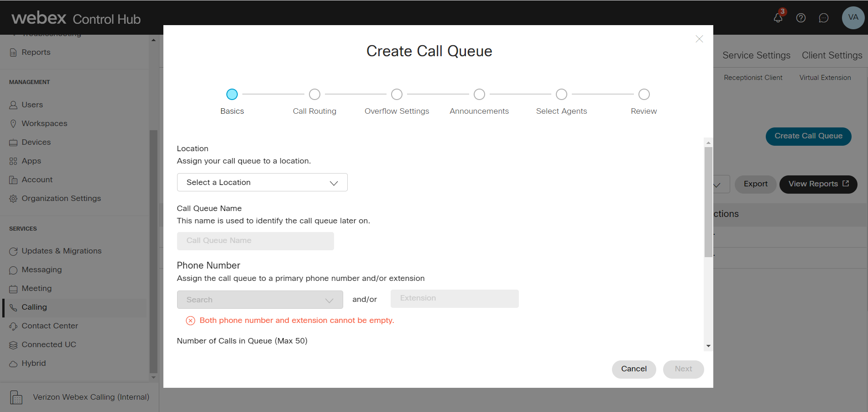Select the Review step circle
Screen dimensions: 868x412
643,94
